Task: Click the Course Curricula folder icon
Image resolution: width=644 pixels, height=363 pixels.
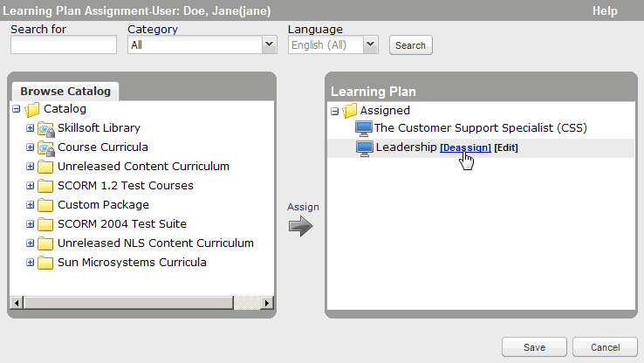Action: pos(45,147)
